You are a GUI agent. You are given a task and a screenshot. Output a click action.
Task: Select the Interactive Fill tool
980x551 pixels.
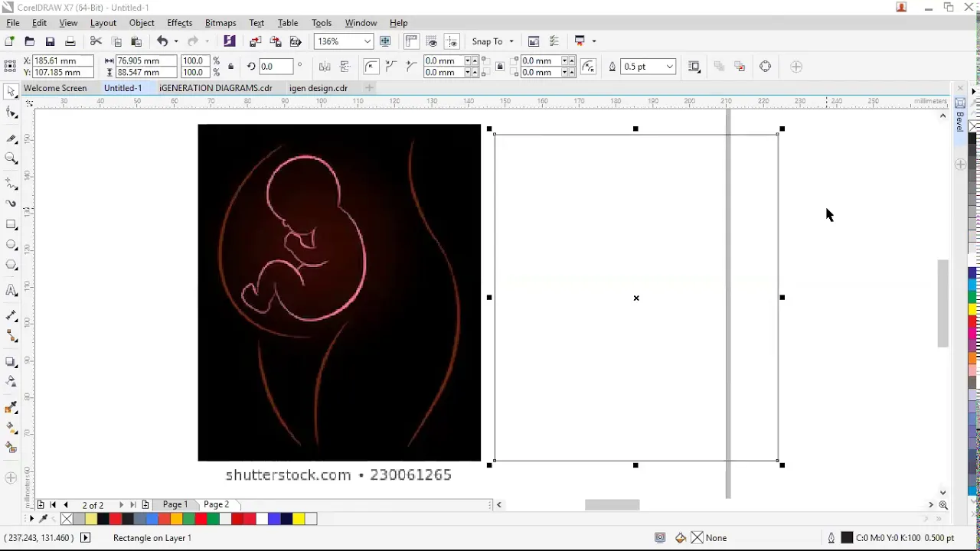(11, 428)
